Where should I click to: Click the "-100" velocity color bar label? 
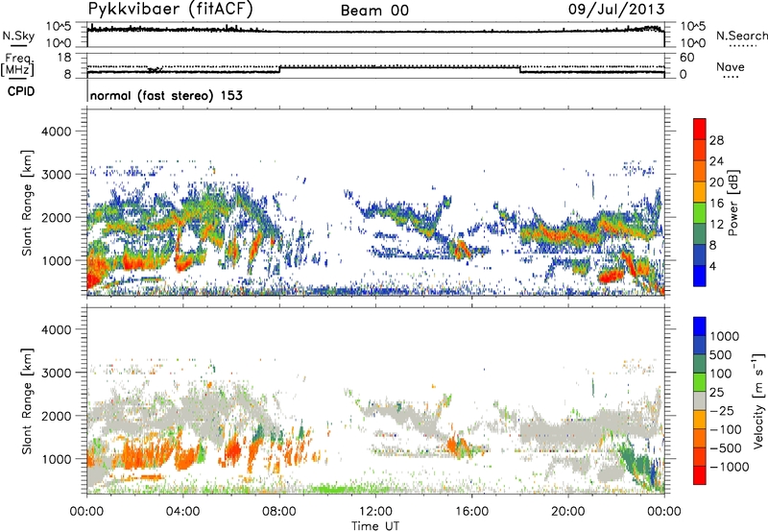726,429
